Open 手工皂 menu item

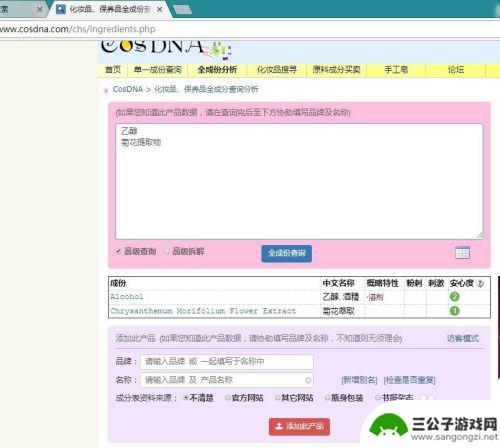point(396,70)
